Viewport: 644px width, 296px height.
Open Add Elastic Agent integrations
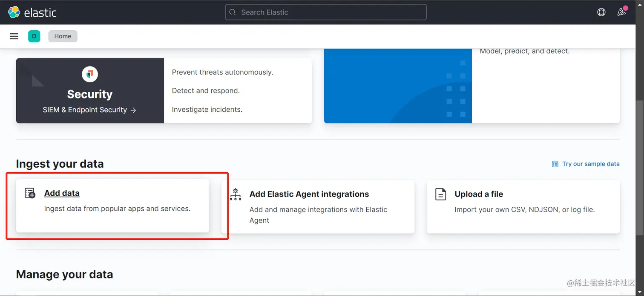point(309,194)
